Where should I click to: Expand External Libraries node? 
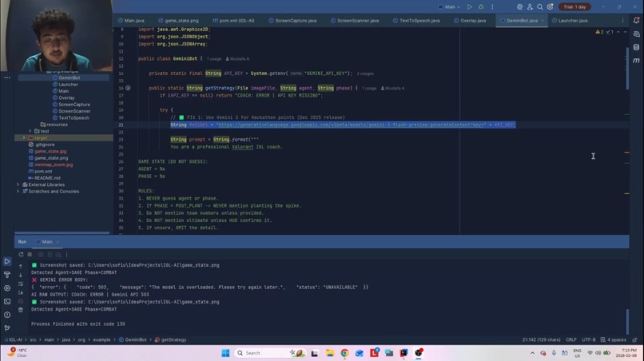click(x=18, y=184)
